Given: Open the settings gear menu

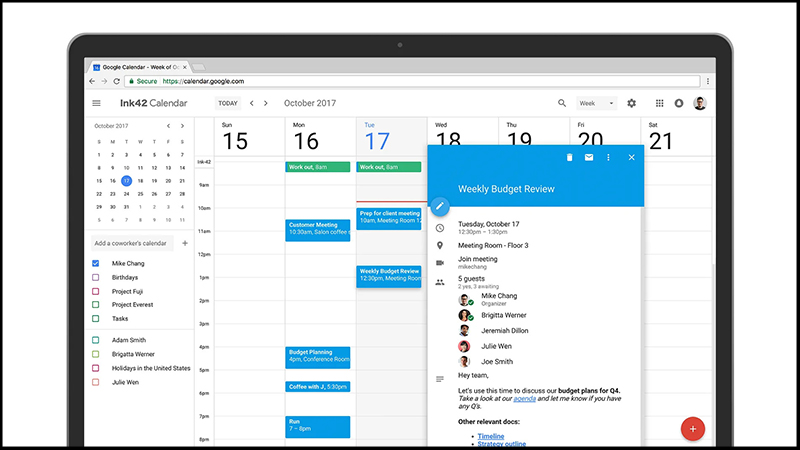Looking at the screenshot, I should coord(632,103).
